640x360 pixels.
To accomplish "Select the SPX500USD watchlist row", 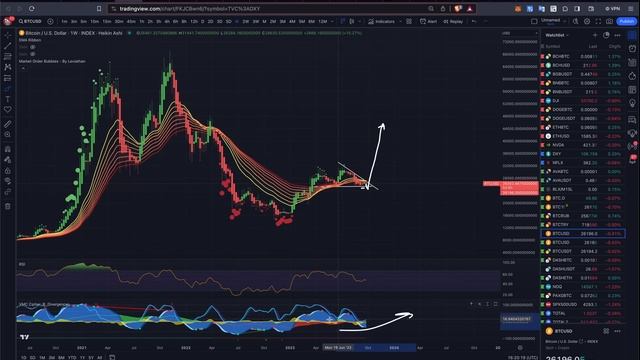I will [583, 304].
